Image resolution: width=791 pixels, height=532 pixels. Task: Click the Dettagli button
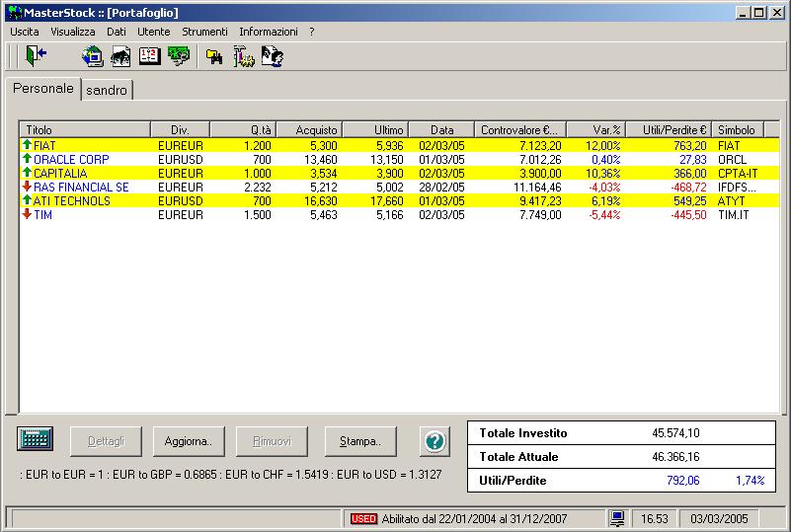[106, 441]
